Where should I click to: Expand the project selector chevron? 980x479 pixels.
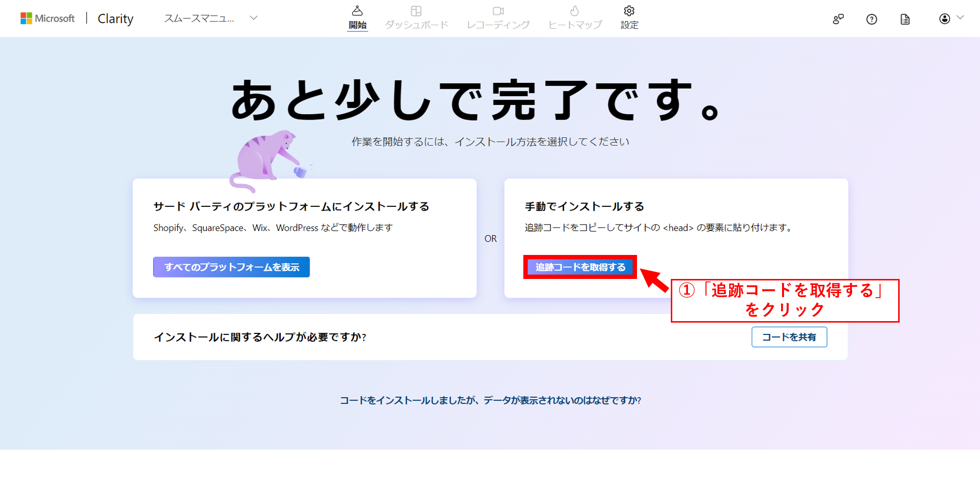[x=253, y=18]
